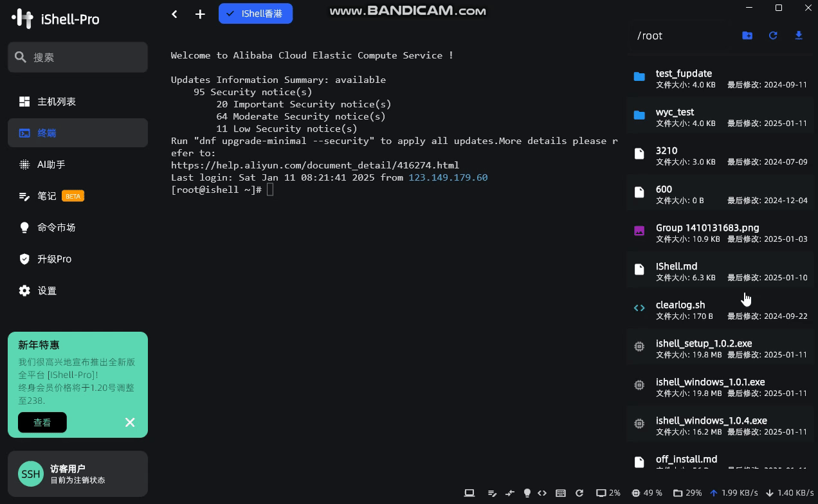
Task: Switch to the AI助手 section
Action: click(51, 165)
